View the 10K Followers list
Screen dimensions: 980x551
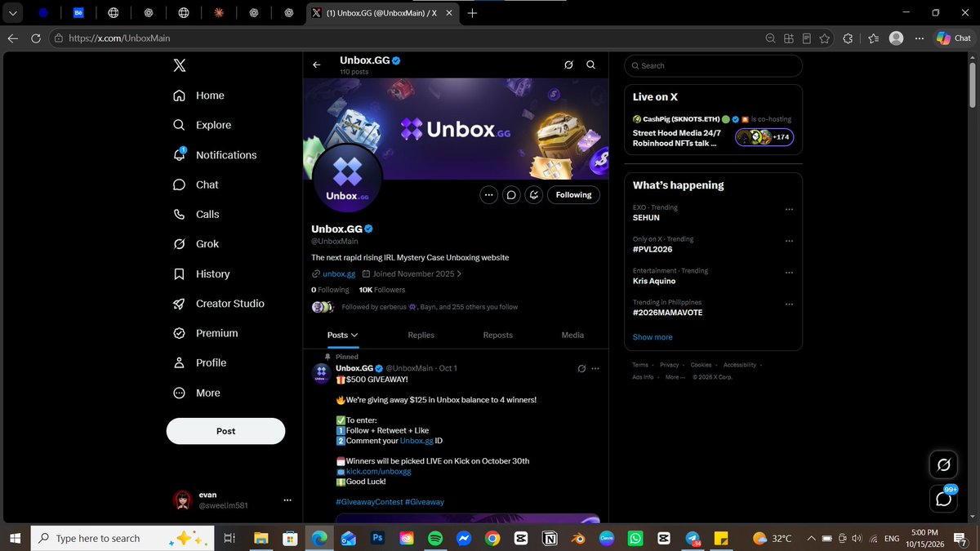(382, 290)
